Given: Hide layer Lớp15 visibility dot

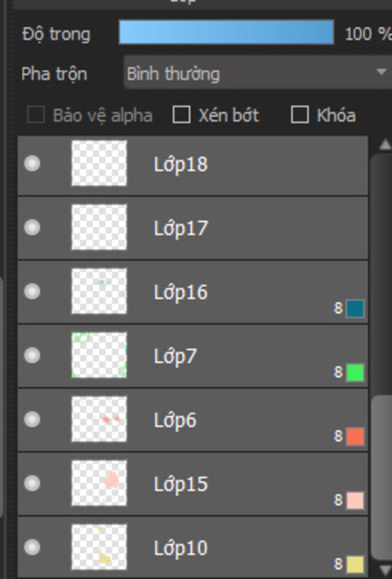Looking at the screenshot, I should [32, 483].
